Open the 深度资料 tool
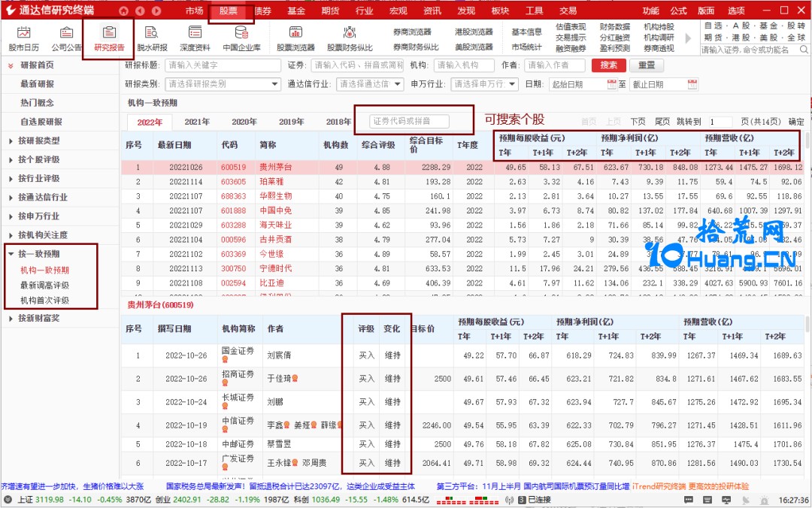Viewport: 812px width, 508px height. (x=195, y=39)
